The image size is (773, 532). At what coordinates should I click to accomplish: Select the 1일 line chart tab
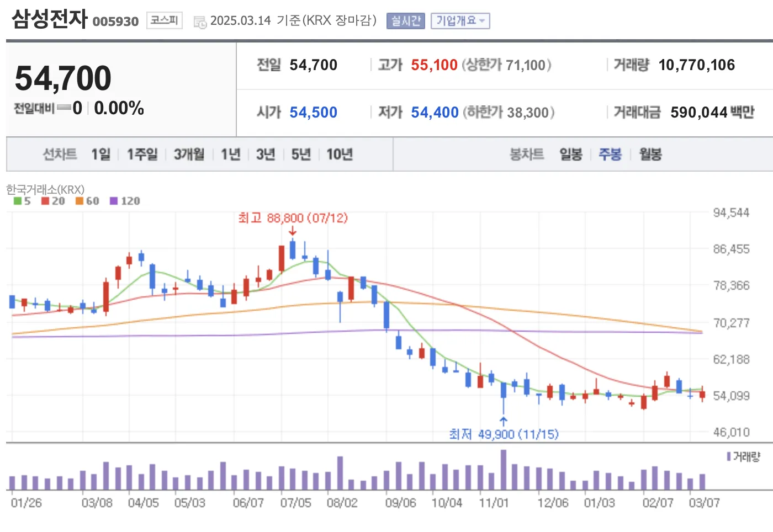(100, 154)
